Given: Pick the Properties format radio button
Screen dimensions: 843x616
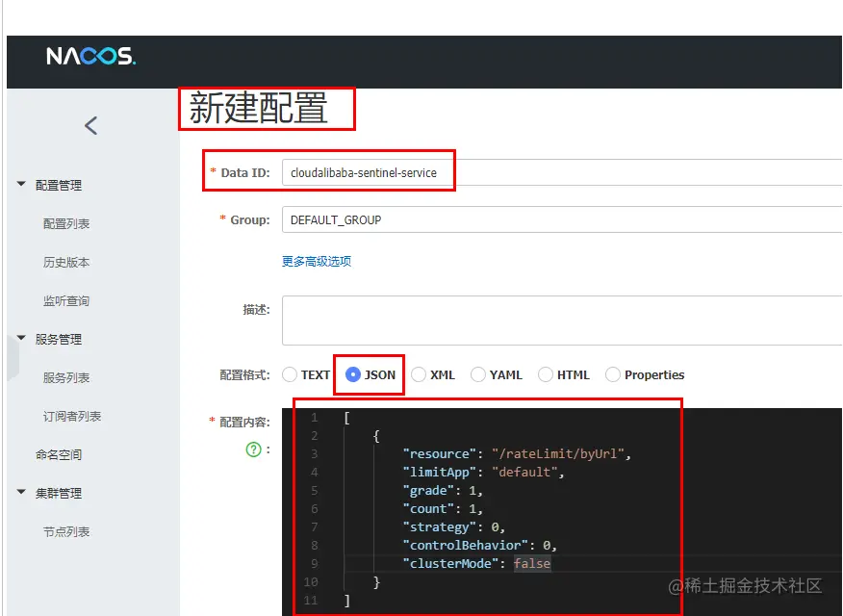Looking at the screenshot, I should coord(613,374).
